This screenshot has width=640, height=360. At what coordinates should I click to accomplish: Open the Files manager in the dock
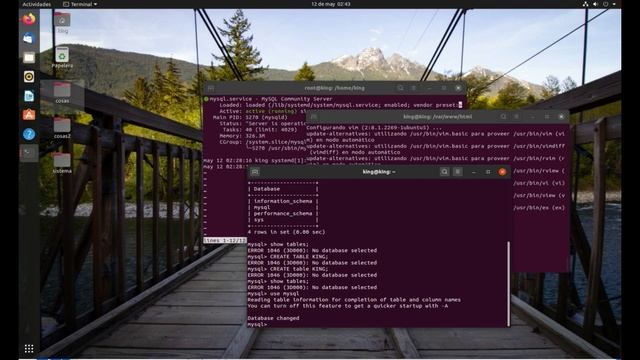pos(29,58)
